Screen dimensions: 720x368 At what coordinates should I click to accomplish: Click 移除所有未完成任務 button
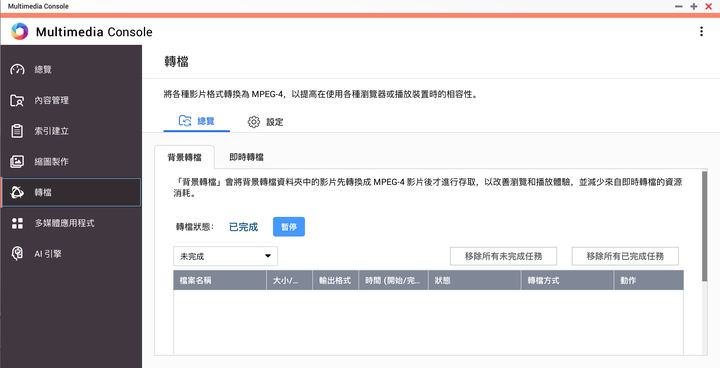503,256
